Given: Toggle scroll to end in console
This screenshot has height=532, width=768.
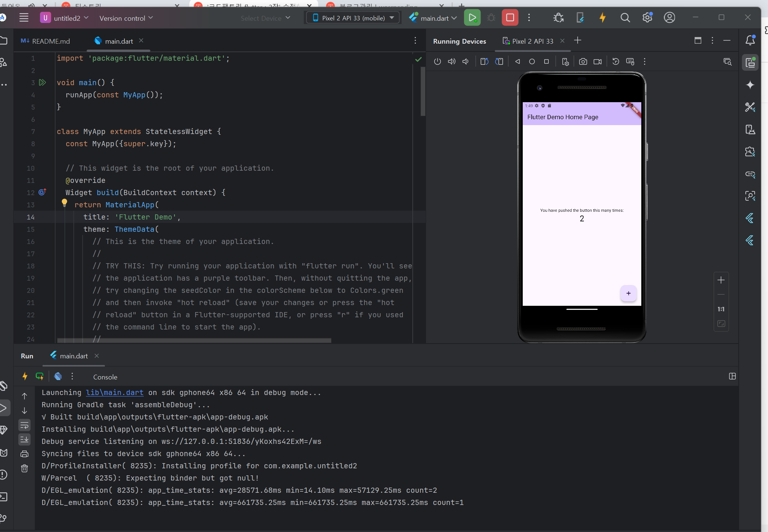Looking at the screenshot, I should click(24, 439).
